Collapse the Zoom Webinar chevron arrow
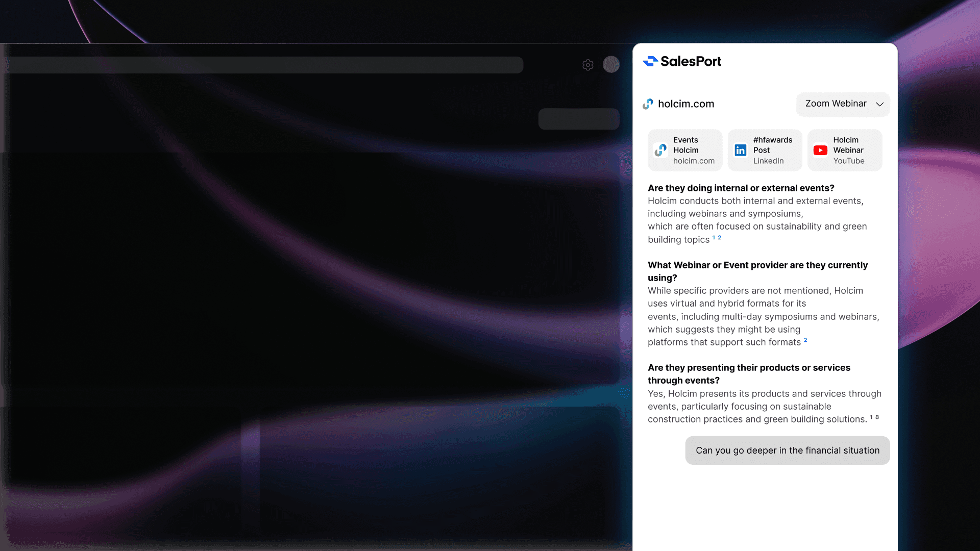This screenshot has width=980, height=551. (x=879, y=105)
